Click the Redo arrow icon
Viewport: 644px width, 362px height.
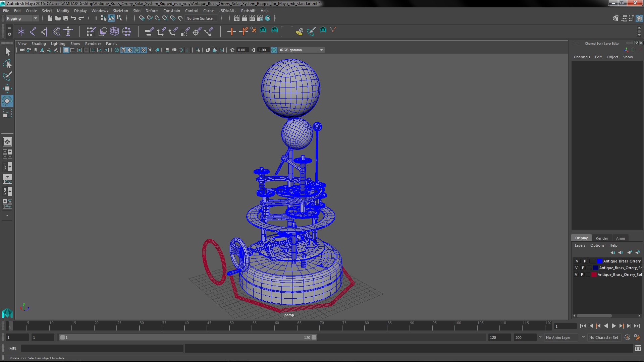point(81,18)
